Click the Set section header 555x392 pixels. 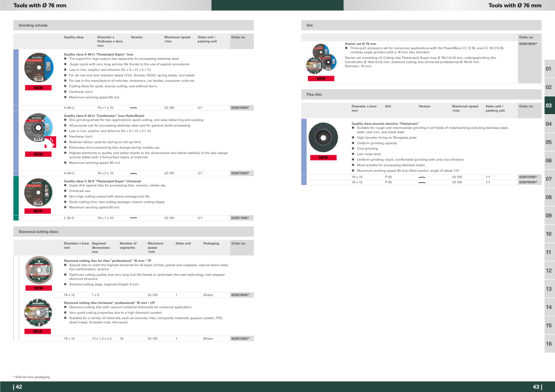[421, 26]
